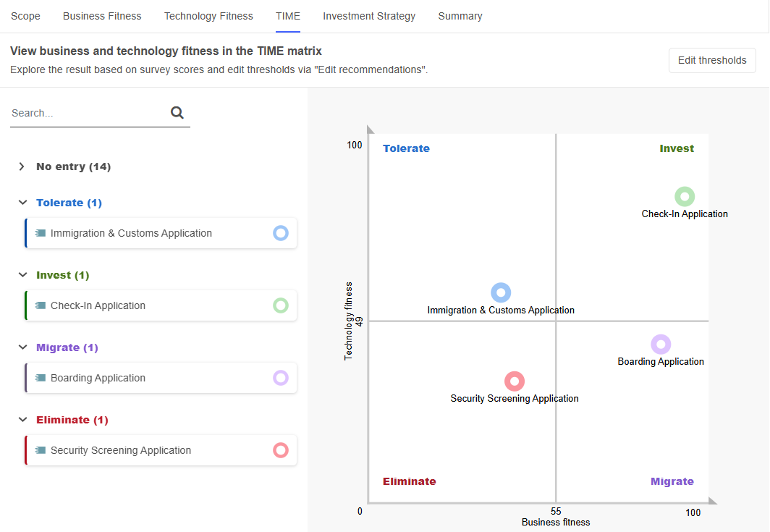770x532 pixels.
Task: Collapse the Invest (1) group
Action: 22,275
